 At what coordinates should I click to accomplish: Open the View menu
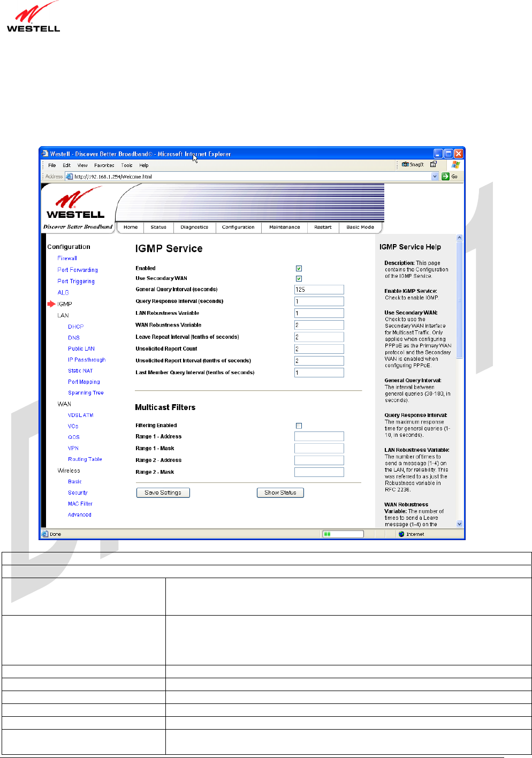click(x=82, y=165)
